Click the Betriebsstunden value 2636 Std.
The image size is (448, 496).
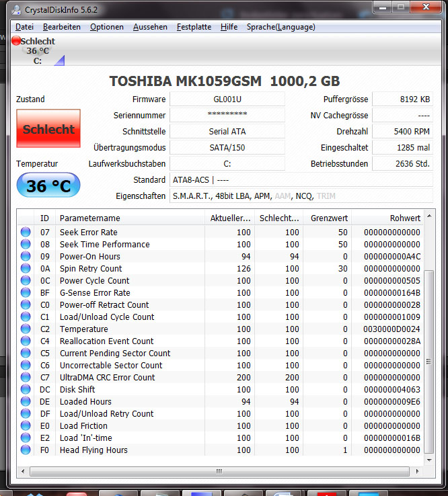[x=402, y=163]
